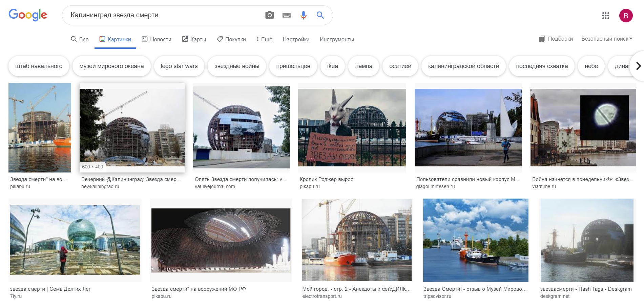
Task: Select the последняя схватка chip
Action: (542, 66)
